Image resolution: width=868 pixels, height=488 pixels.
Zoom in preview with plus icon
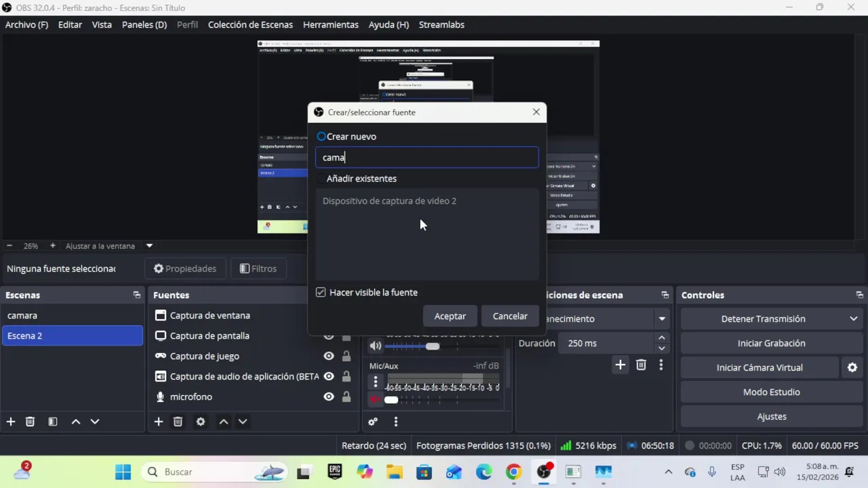pos(53,245)
